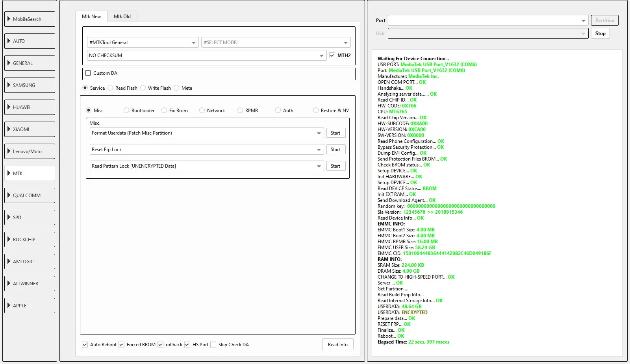This screenshot has height=364, width=630.
Task: Uncheck the MTH2 checkbox
Action: tap(332, 55)
